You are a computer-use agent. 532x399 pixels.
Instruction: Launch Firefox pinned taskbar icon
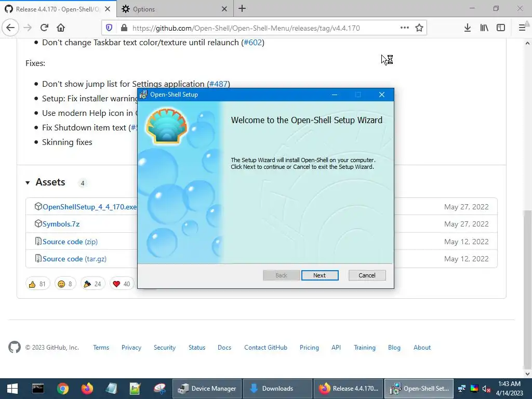coord(87,389)
